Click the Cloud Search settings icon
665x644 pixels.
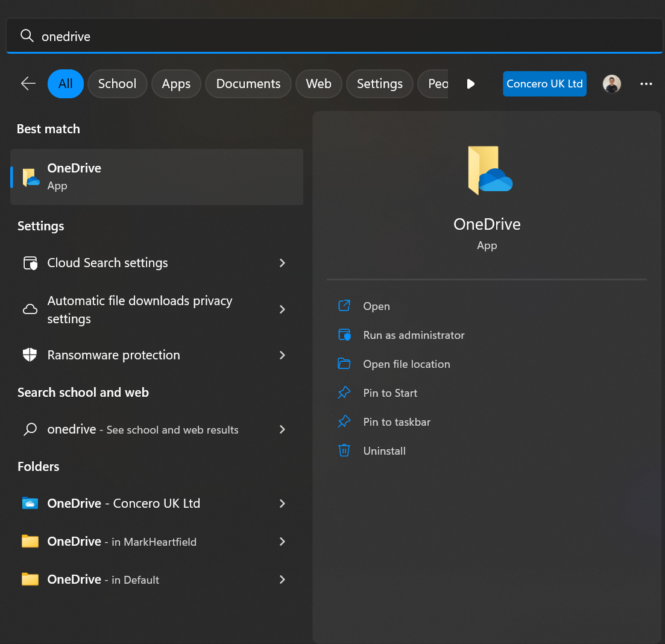pos(30,263)
